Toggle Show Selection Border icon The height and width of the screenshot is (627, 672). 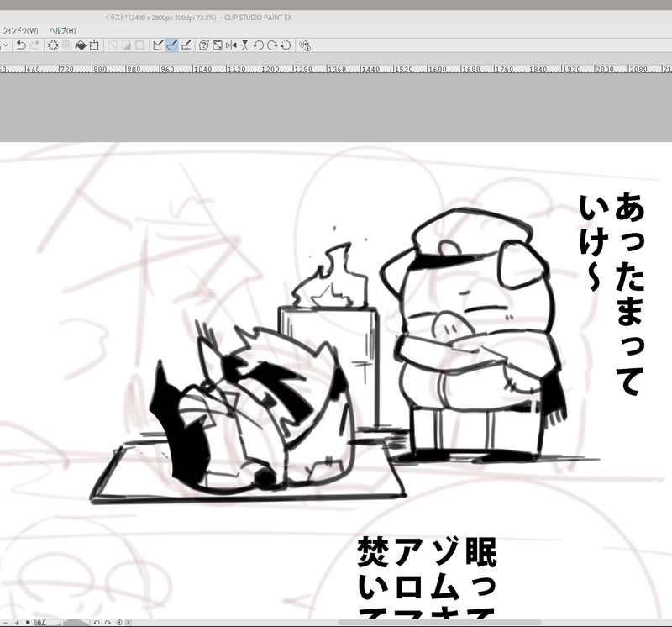(x=139, y=45)
